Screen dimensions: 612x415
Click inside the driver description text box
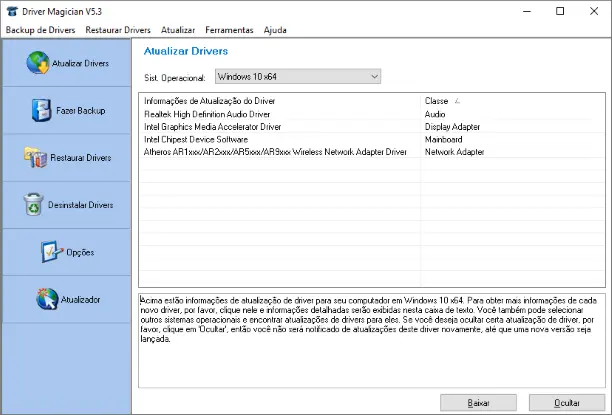[372, 340]
